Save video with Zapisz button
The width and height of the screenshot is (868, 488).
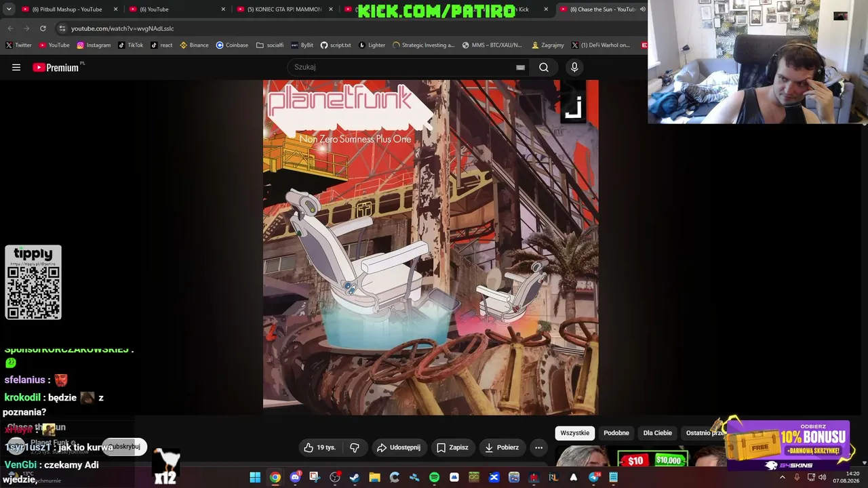point(452,447)
